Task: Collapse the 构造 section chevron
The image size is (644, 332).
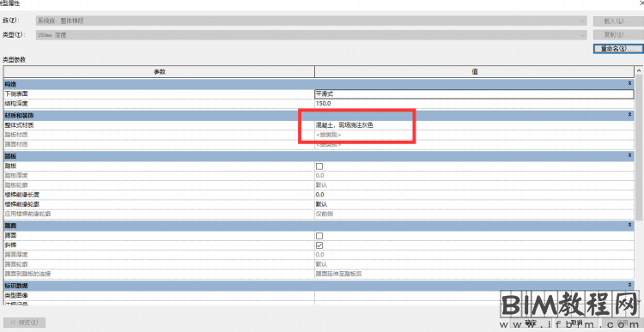Action: [629, 83]
